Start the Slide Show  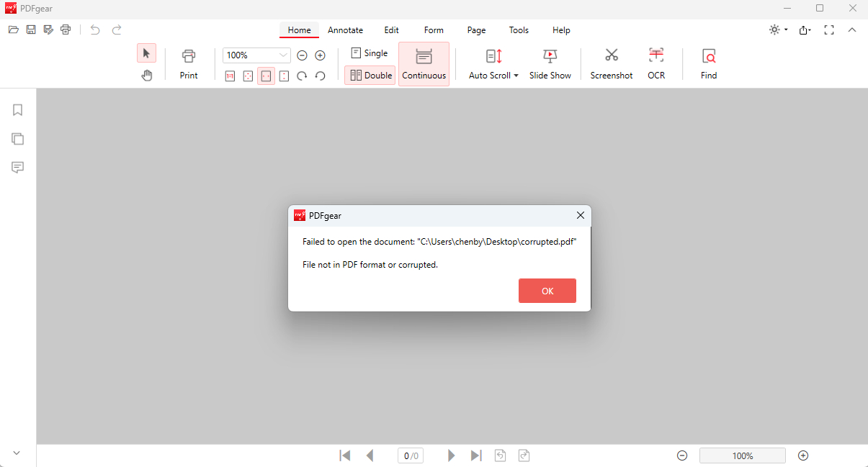(550, 64)
